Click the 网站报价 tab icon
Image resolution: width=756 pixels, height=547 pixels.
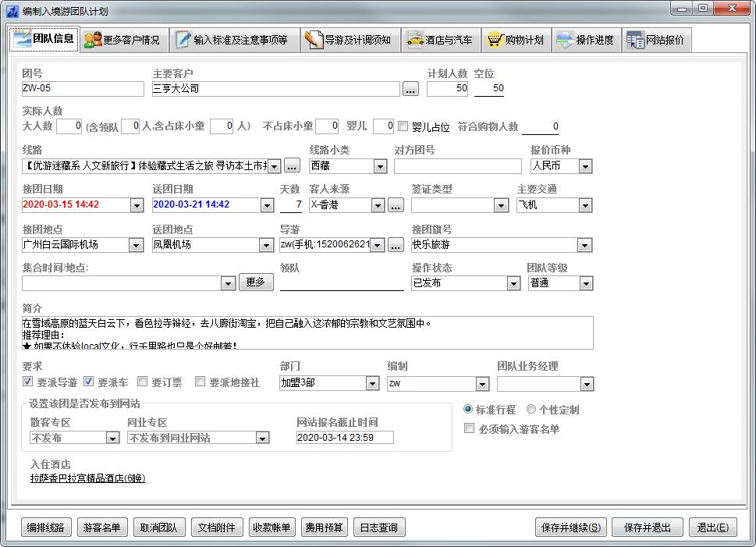(635, 40)
